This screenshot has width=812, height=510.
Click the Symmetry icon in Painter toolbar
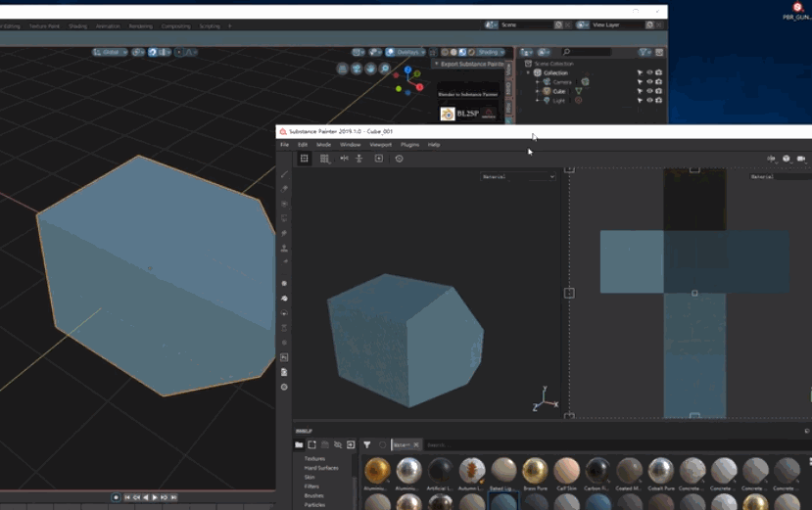(x=344, y=159)
